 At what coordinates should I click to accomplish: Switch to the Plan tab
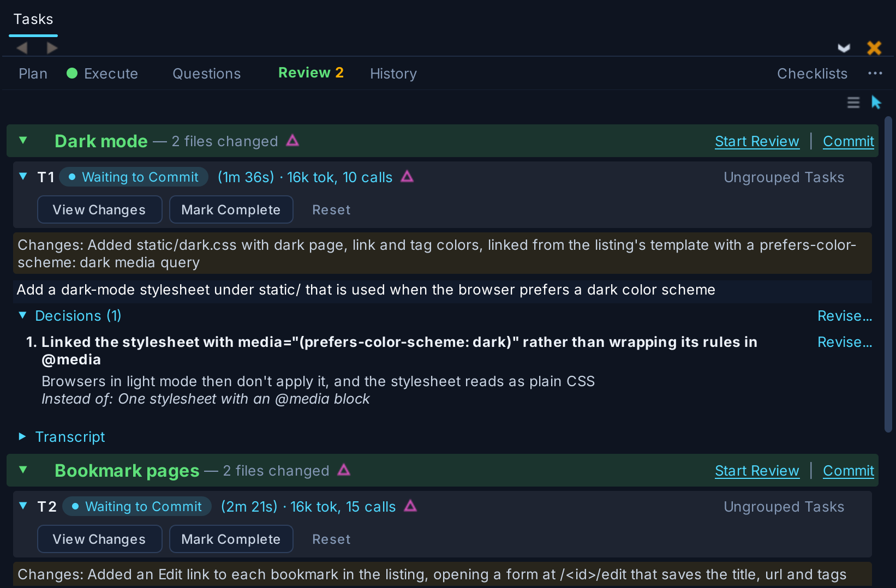[33, 74]
